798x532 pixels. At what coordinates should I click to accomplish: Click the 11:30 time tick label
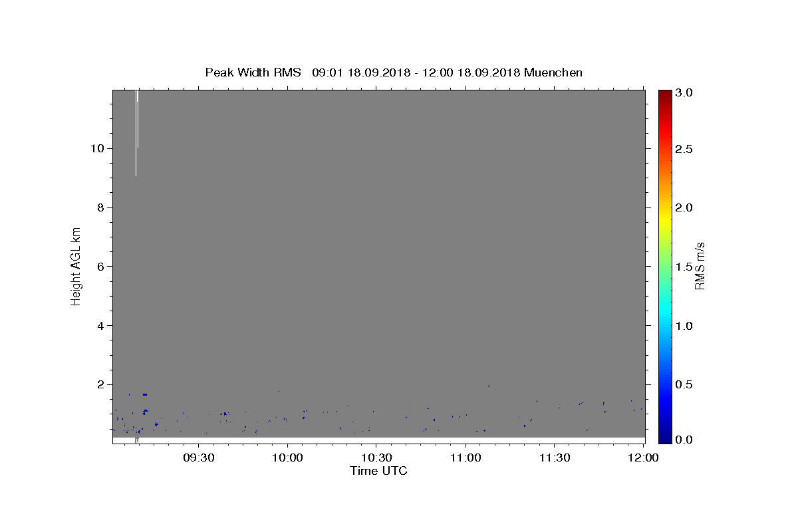point(553,458)
